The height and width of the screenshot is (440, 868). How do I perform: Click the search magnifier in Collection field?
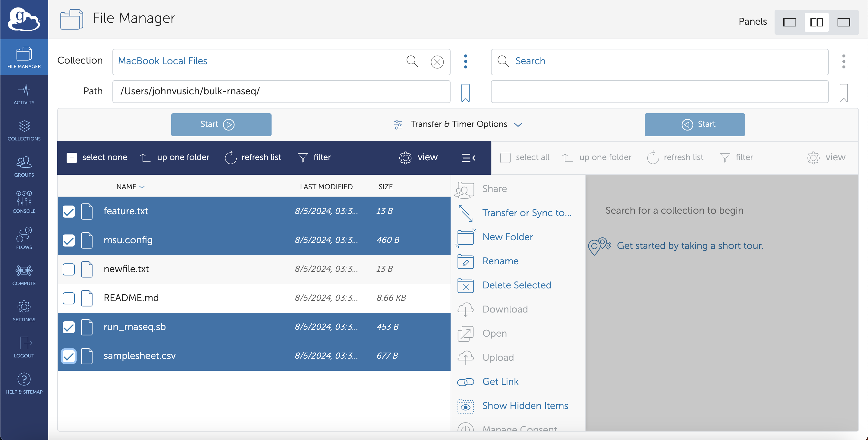[x=412, y=61]
